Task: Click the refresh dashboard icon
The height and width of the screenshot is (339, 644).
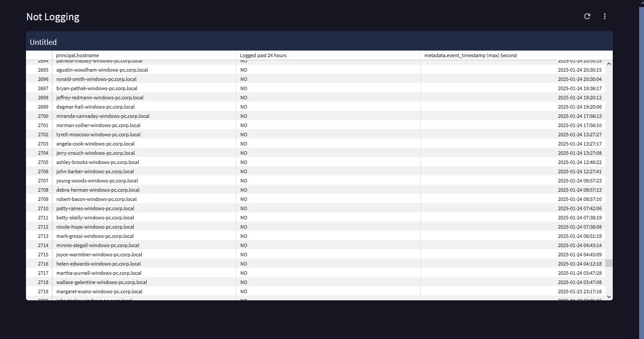Action: click(x=587, y=16)
